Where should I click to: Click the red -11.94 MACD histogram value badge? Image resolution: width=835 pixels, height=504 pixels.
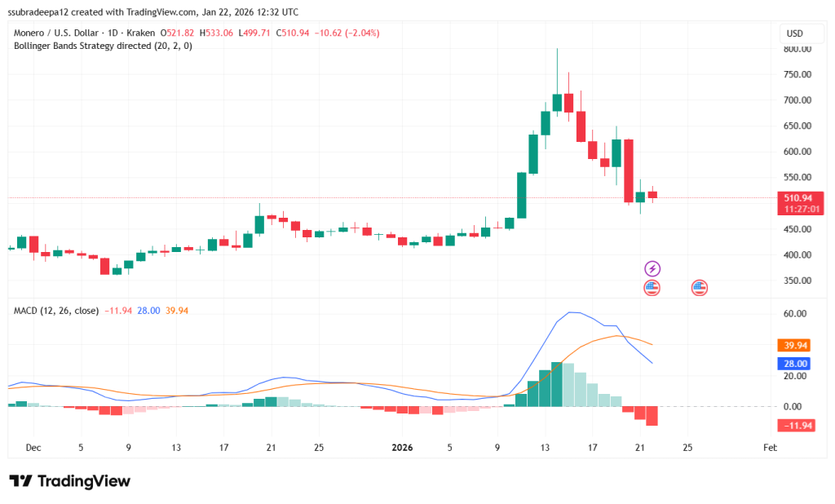794,426
